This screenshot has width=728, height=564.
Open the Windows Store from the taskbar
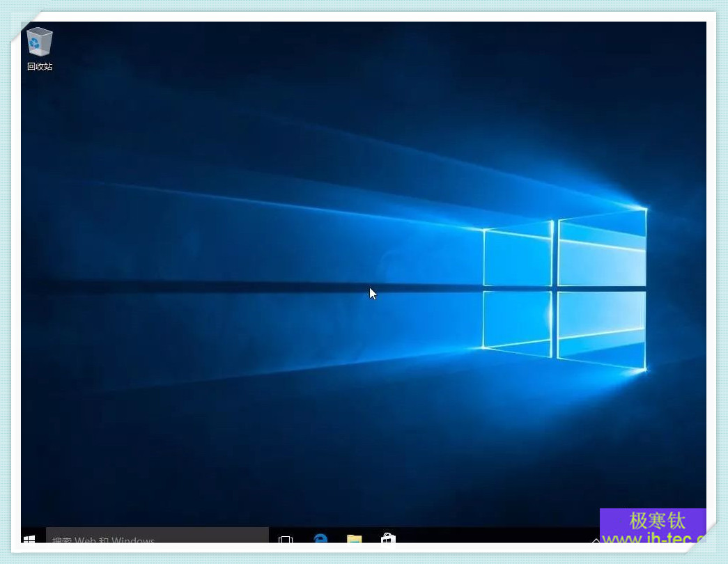pyautogui.click(x=388, y=538)
